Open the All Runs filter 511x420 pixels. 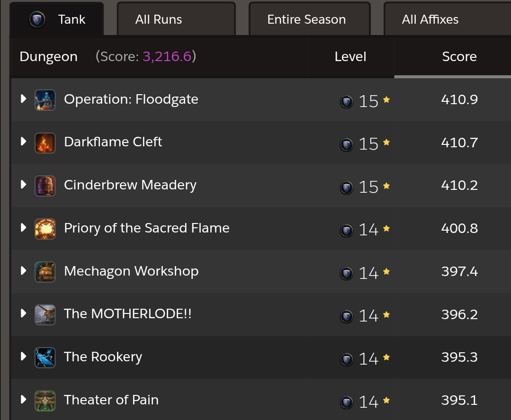click(x=176, y=19)
